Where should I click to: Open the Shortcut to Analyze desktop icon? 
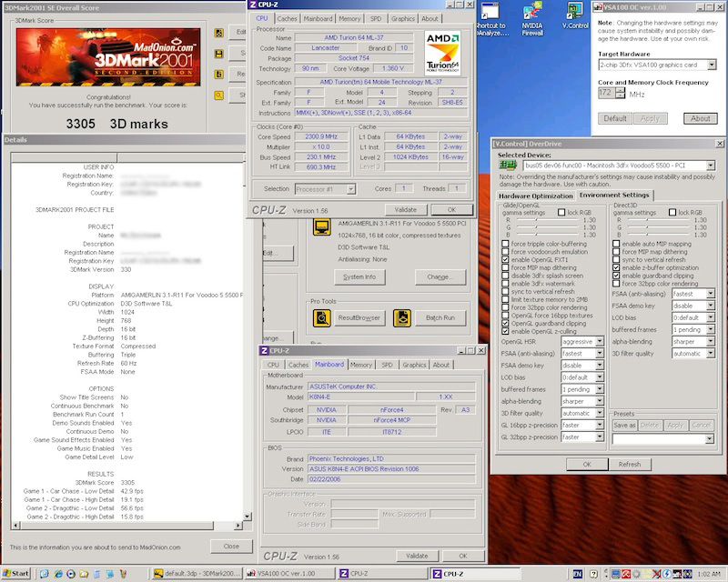(x=491, y=19)
